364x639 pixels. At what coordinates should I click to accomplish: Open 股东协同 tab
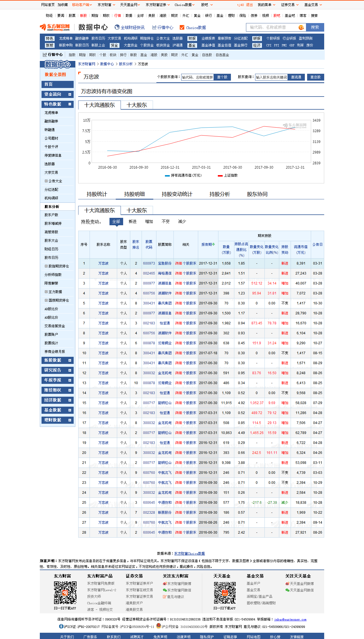pyautogui.click(x=257, y=194)
